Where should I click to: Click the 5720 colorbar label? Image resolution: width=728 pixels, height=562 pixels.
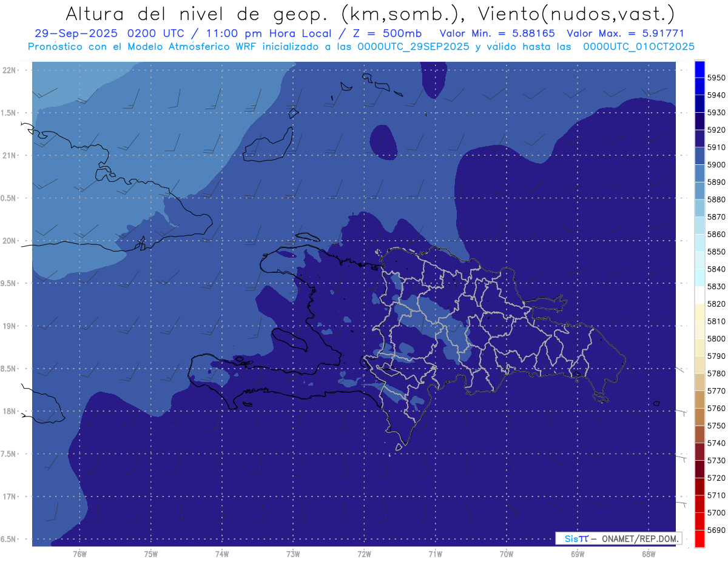716,478
